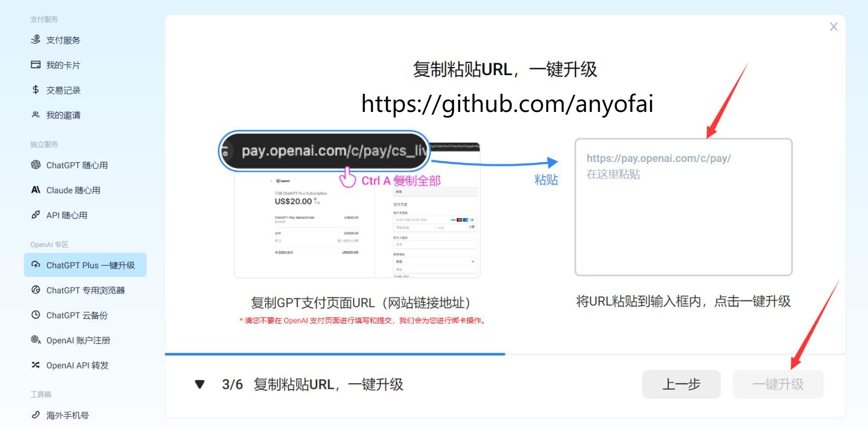868x427 pixels.
Task: Click the 独立服务 section header
Action: point(44,144)
